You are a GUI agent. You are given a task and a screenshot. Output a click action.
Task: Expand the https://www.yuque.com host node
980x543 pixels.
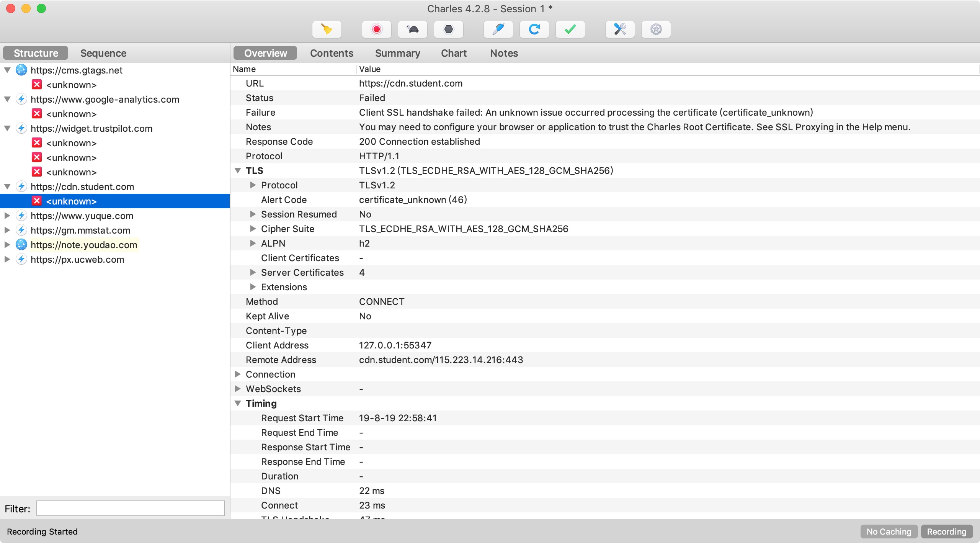[7, 216]
